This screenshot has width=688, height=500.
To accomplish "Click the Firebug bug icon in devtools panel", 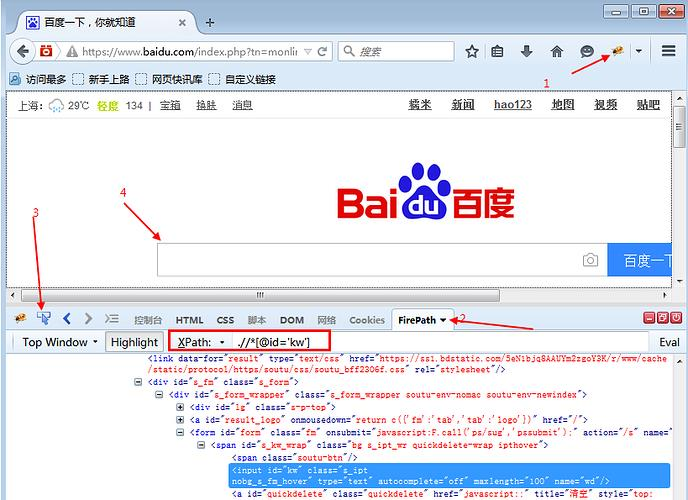I will point(20,318).
